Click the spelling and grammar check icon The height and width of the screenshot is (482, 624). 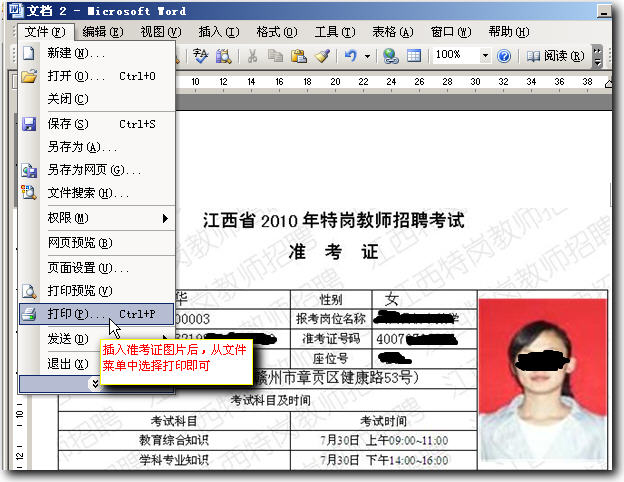(200, 56)
